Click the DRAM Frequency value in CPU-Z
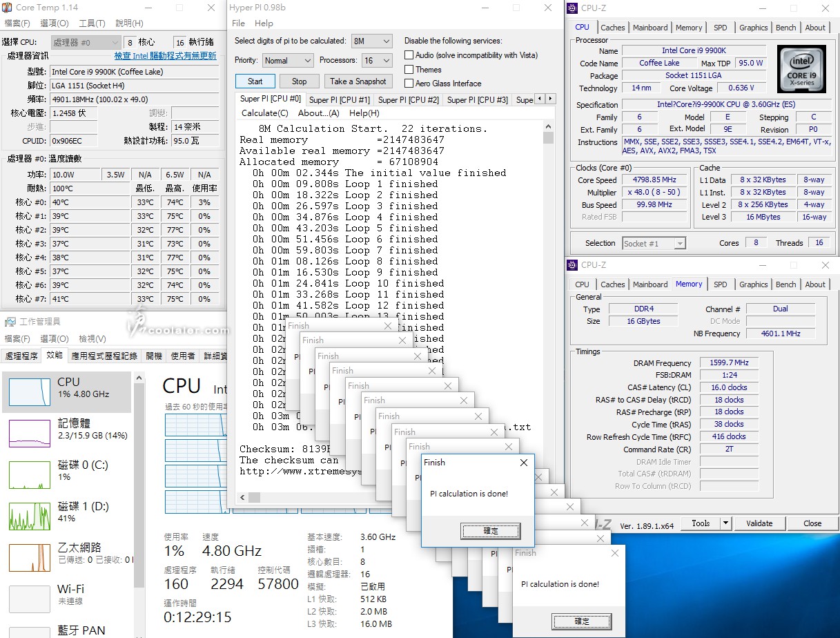 pyautogui.click(x=729, y=363)
